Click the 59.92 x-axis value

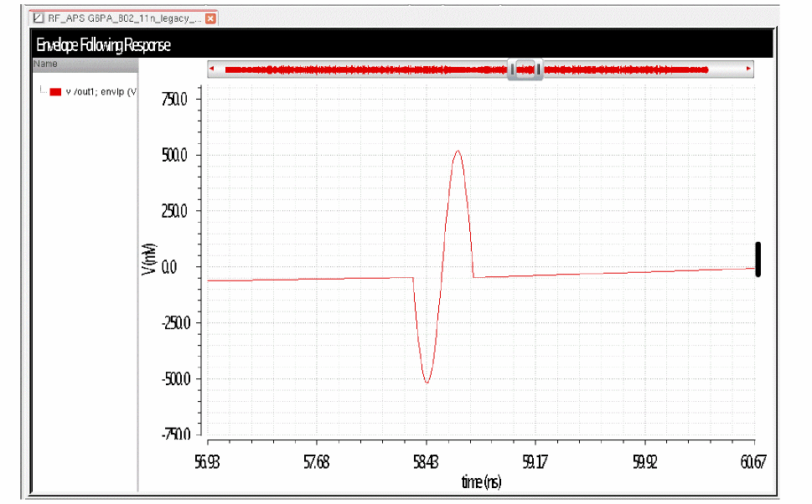pyautogui.click(x=644, y=462)
